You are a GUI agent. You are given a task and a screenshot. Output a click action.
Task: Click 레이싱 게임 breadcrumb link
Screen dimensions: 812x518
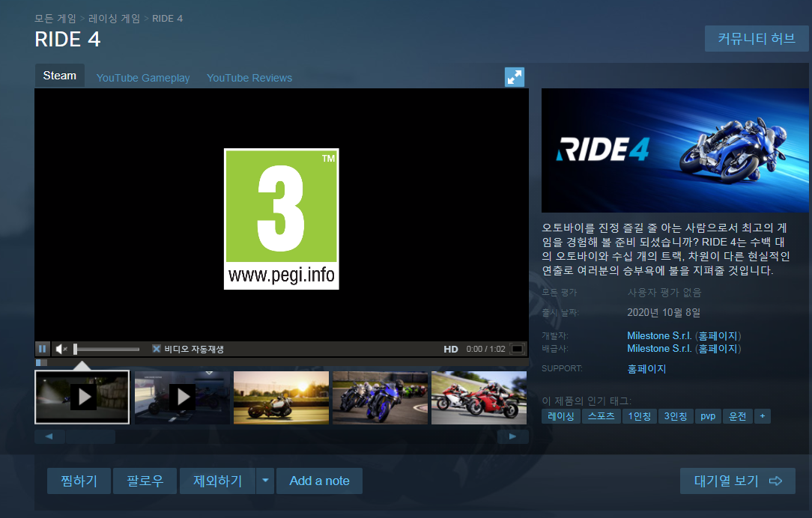pos(115,19)
